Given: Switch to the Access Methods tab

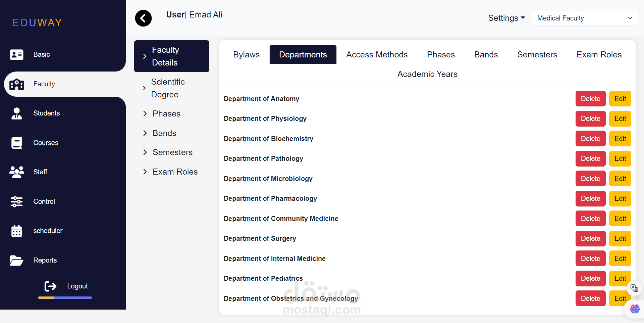Looking at the screenshot, I should point(377,55).
